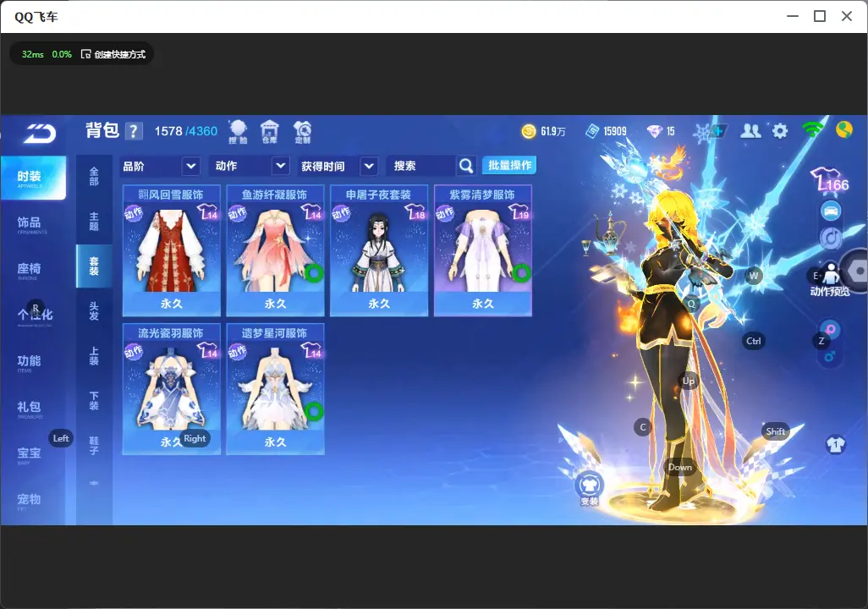Open the friends icon
The image size is (868, 609).
pos(750,130)
